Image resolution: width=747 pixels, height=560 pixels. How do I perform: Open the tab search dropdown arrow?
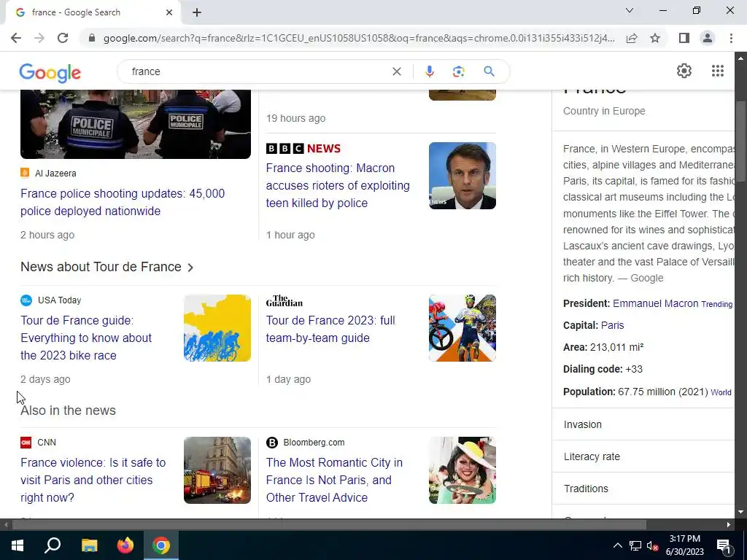pos(630,10)
